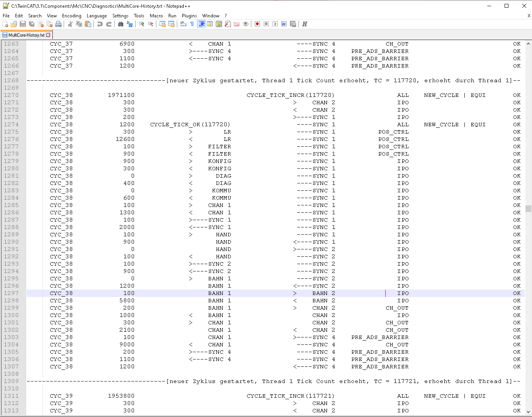Screen dimensions: 532x417
Task: Click line number 1297 in margin
Action: [11, 293]
